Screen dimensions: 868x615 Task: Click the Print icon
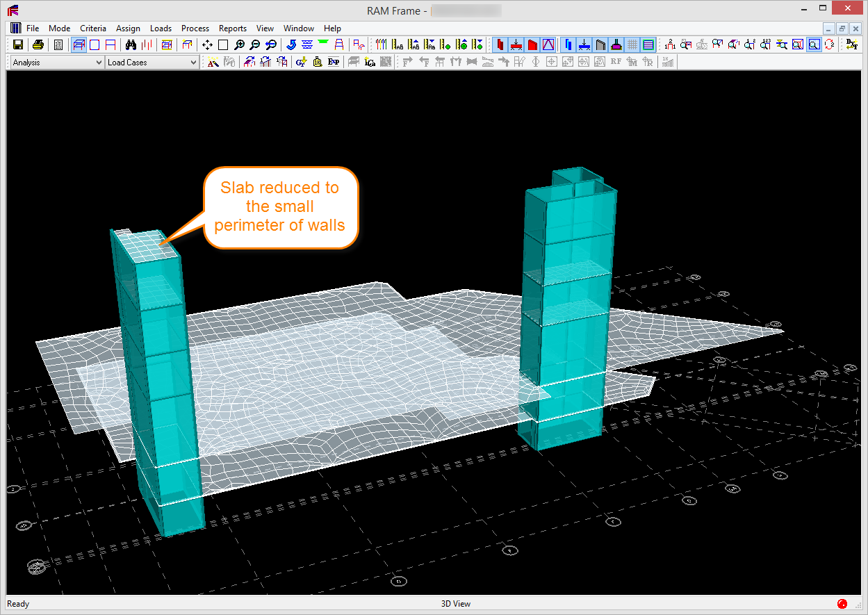coord(38,44)
